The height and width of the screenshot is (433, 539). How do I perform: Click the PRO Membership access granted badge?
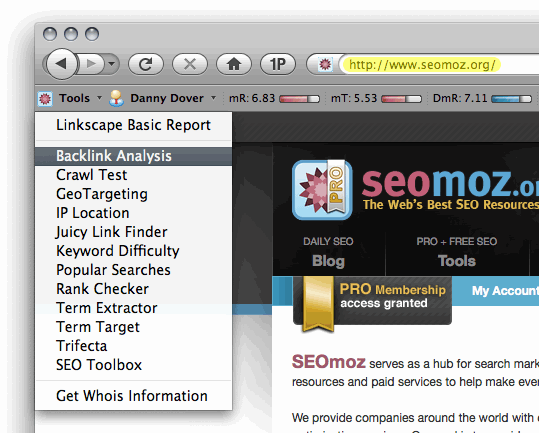372,301
